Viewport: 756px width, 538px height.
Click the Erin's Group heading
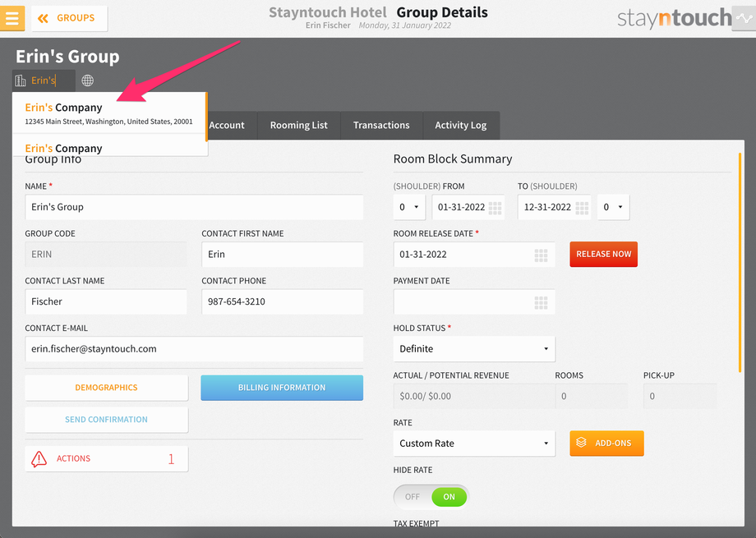[67, 57]
